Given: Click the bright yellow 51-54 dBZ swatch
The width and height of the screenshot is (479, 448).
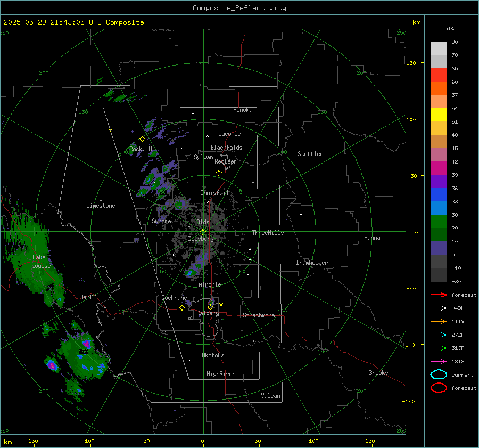Looking at the screenshot, I should pyautogui.click(x=439, y=115).
